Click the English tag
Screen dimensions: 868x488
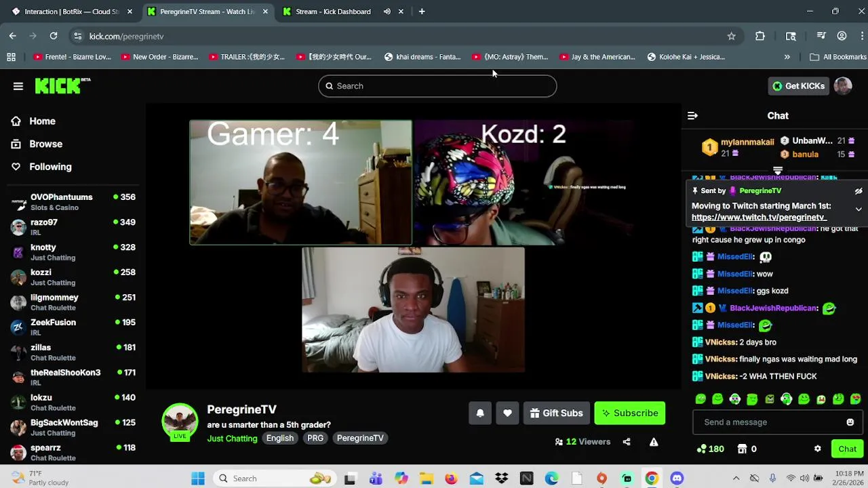279,439
